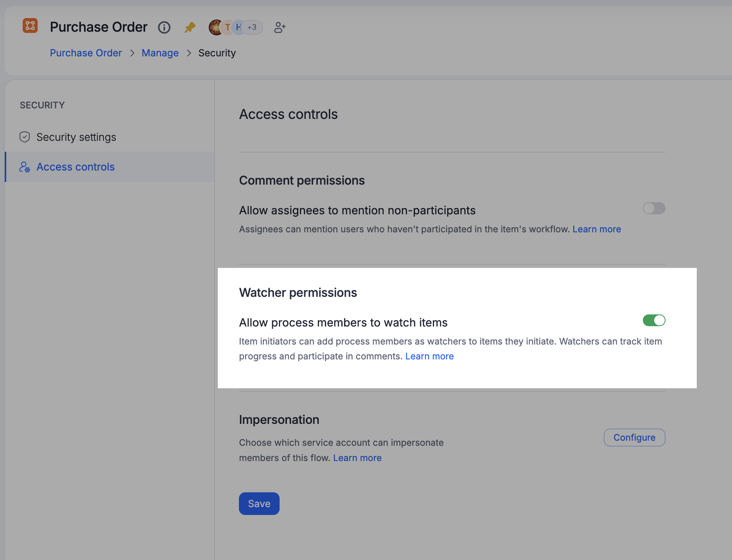Click the Purchase Order app icon
The width and height of the screenshot is (732, 560).
[x=30, y=26]
